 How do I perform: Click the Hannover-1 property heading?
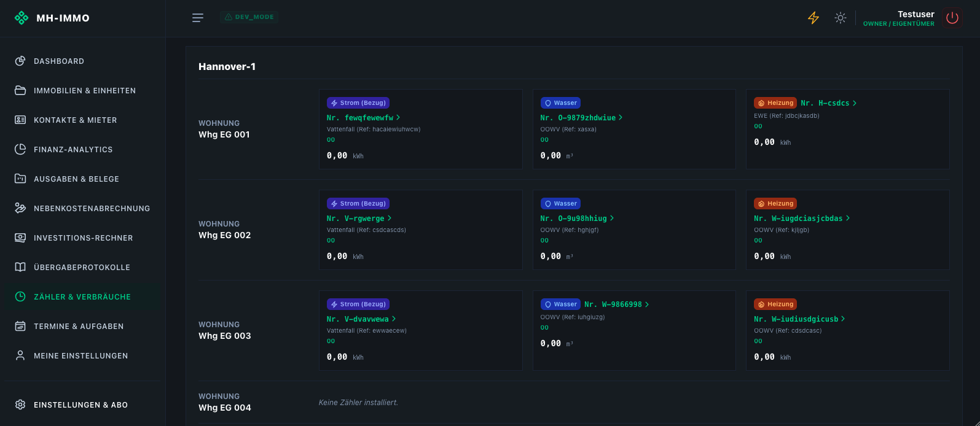point(227,67)
